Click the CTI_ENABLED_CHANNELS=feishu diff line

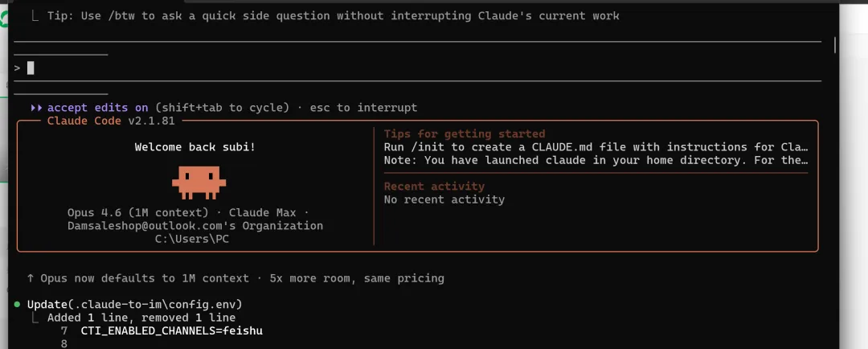(x=171, y=331)
